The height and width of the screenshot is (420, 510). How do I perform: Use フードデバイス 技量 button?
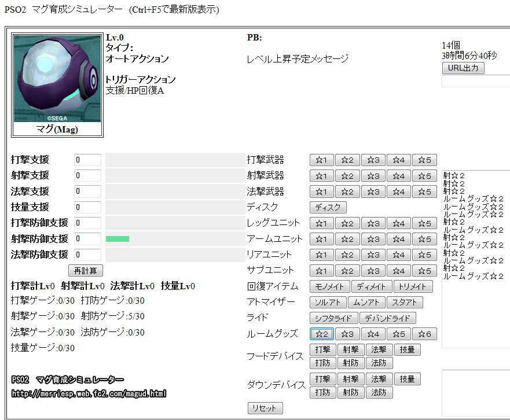click(x=408, y=350)
